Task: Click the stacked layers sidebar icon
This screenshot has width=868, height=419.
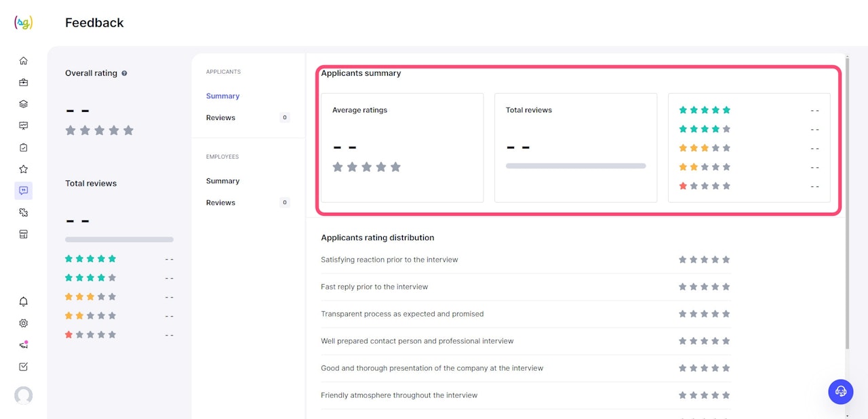Action: pyautogui.click(x=24, y=104)
